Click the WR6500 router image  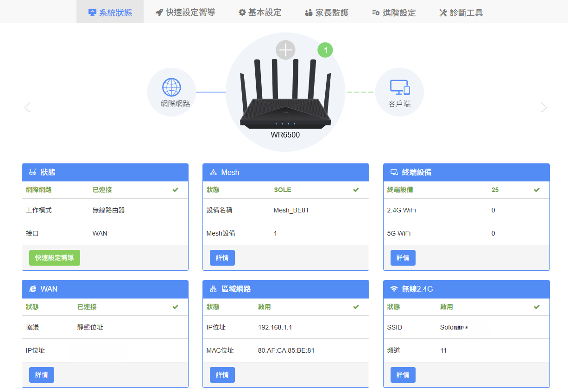tap(285, 100)
